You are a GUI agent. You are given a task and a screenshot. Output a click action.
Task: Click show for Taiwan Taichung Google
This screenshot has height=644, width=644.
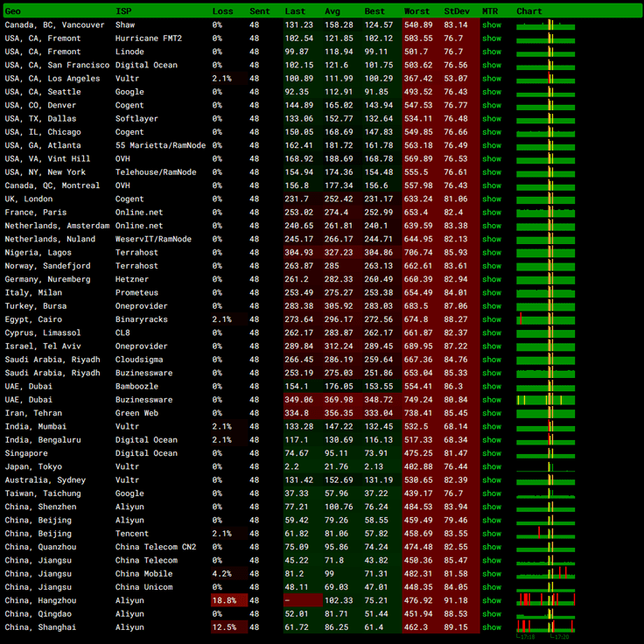[x=492, y=493]
